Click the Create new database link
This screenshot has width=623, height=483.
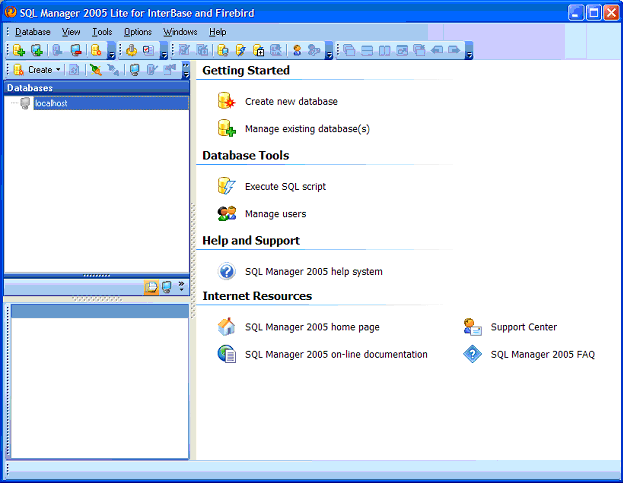click(x=291, y=101)
